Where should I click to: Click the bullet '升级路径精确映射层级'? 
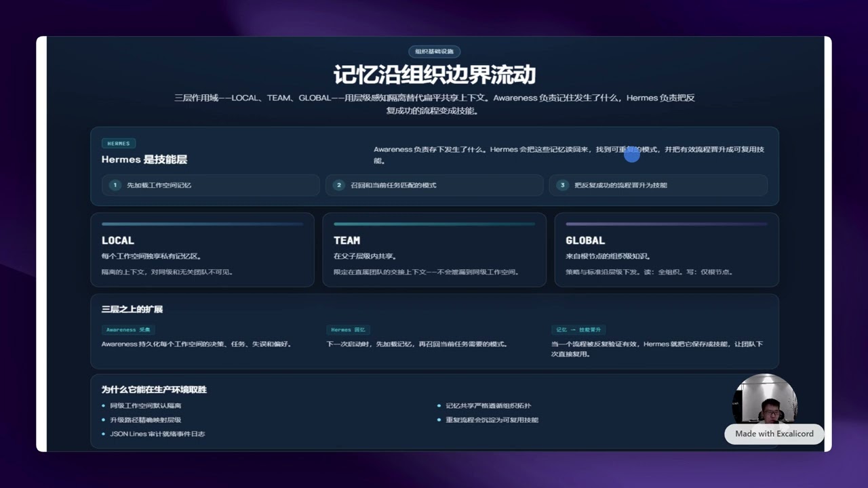(146, 420)
